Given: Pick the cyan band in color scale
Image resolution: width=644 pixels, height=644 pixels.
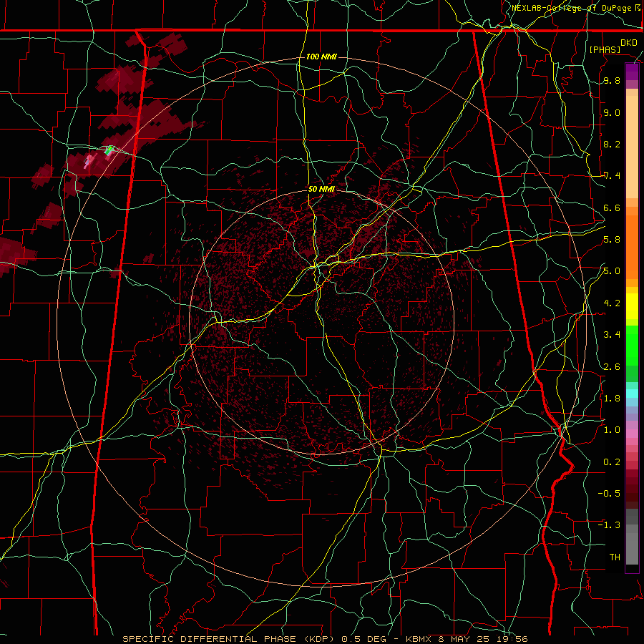Looking at the screenshot, I should click(632, 394).
